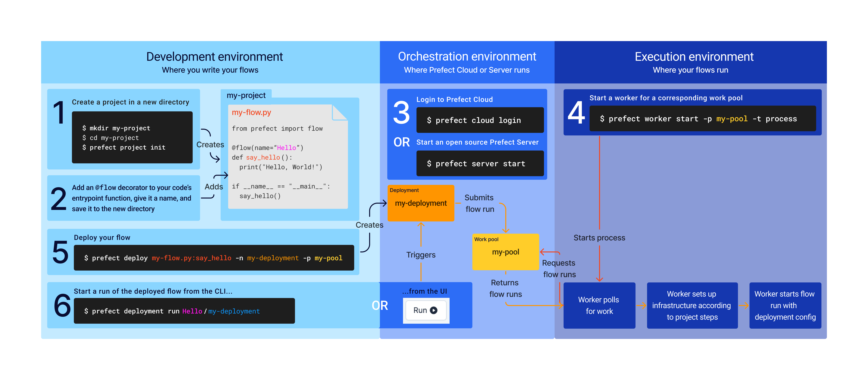The width and height of the screenshot is (868, 380).
Task: Click the '$ mkdir my-project' command line
Action: tap(116, 128)
